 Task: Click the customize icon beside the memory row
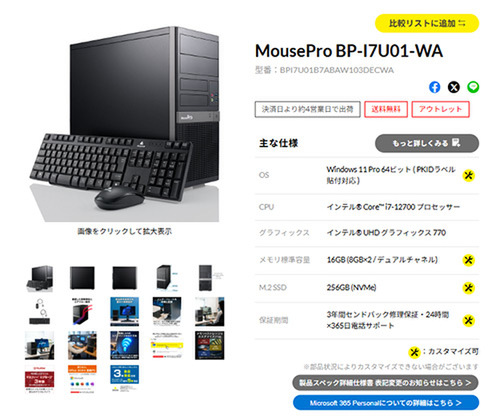468,260
